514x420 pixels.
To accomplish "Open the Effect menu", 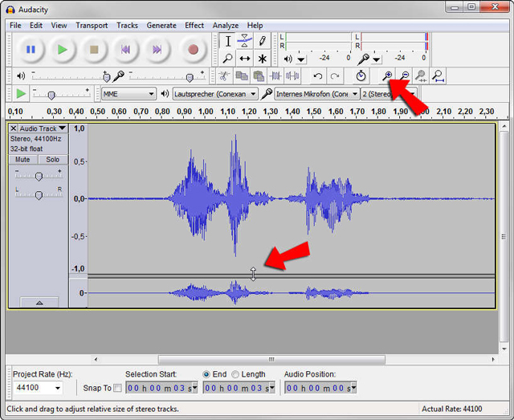I will coord(194,25).
